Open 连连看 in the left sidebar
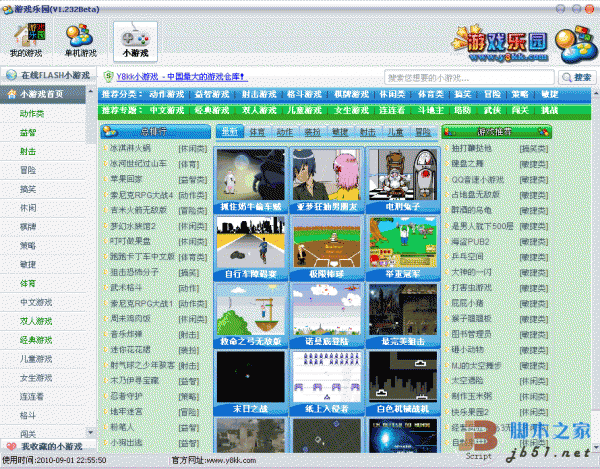The image size is (600, 469). coord(32,396)
